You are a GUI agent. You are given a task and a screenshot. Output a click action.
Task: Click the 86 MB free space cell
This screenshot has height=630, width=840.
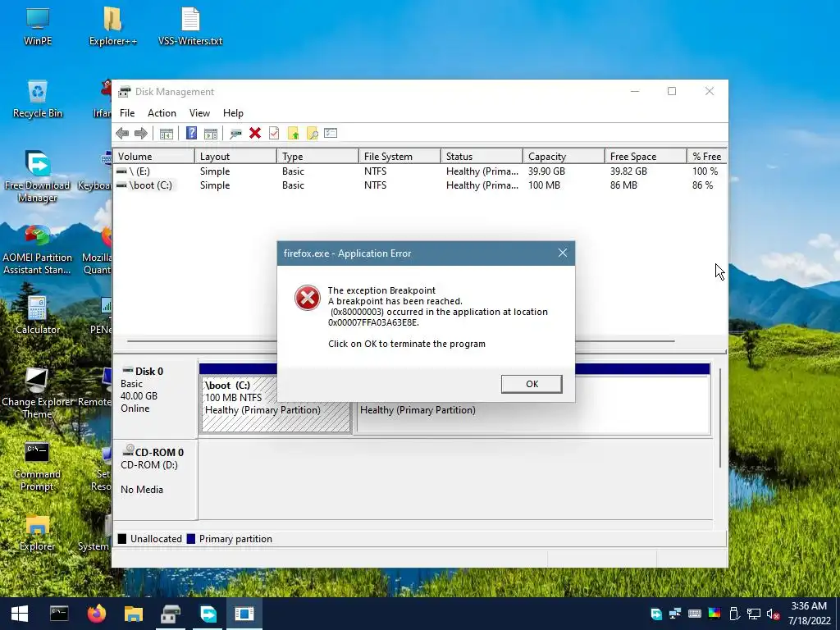(623, 185)
